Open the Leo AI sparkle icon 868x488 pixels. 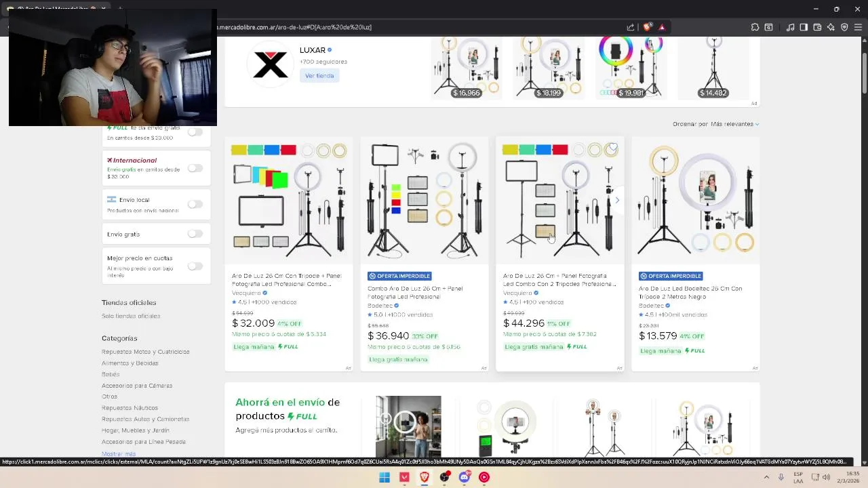coord(831,27)
